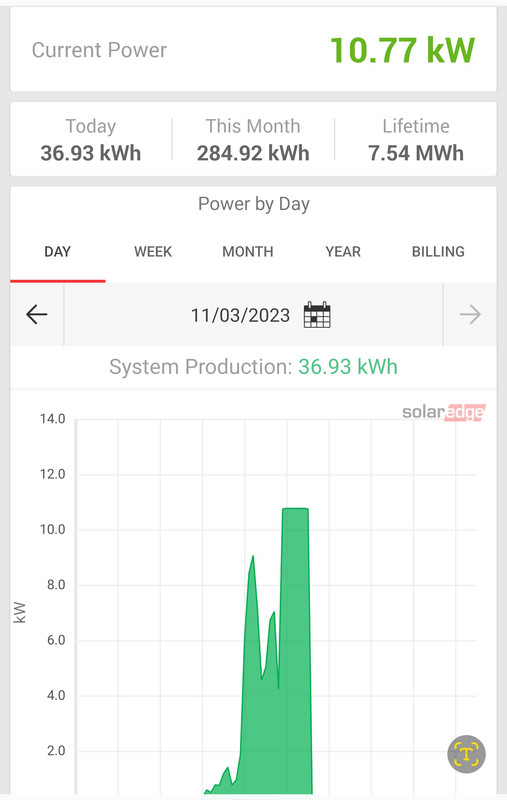This screenshot has height=800, width=507.
Task: Tap the Power by Day heading
Action: click(254, 204)
